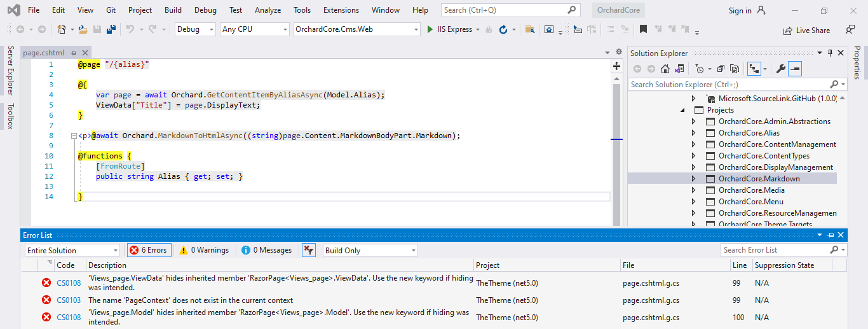Click Show All Files icon in Solution Explorer
The height and width of the screenshot is (329, 868).
point(735,69)
